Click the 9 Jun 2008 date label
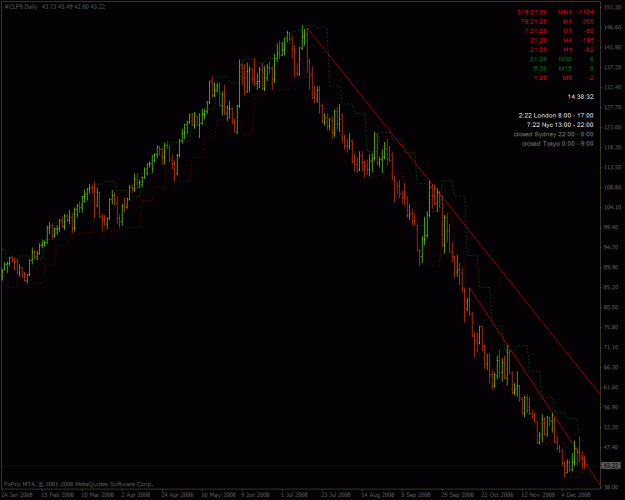625x500 pixels. 255,495
